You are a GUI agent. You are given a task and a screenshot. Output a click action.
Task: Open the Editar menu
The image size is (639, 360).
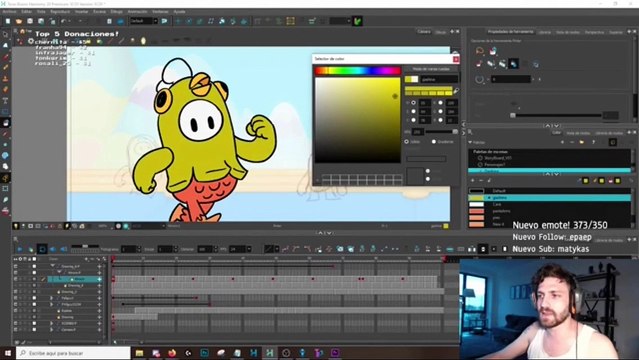26,12
